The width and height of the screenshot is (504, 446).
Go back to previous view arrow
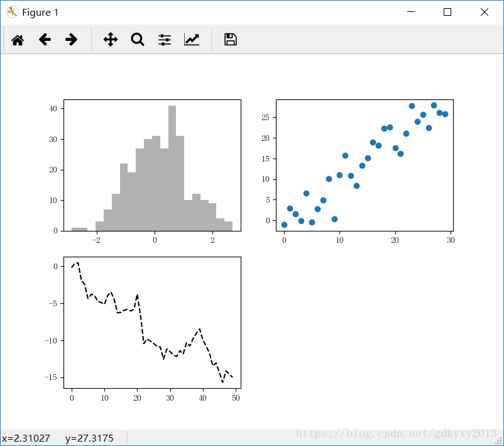pyautogui.click(x=45, y=40)
